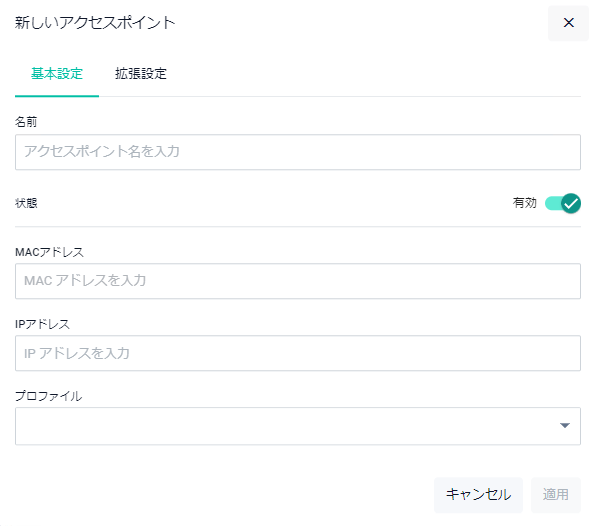Click the プロファイル field label
The width and height of the screenshot is (594, 526).
(x=48, y=396)
